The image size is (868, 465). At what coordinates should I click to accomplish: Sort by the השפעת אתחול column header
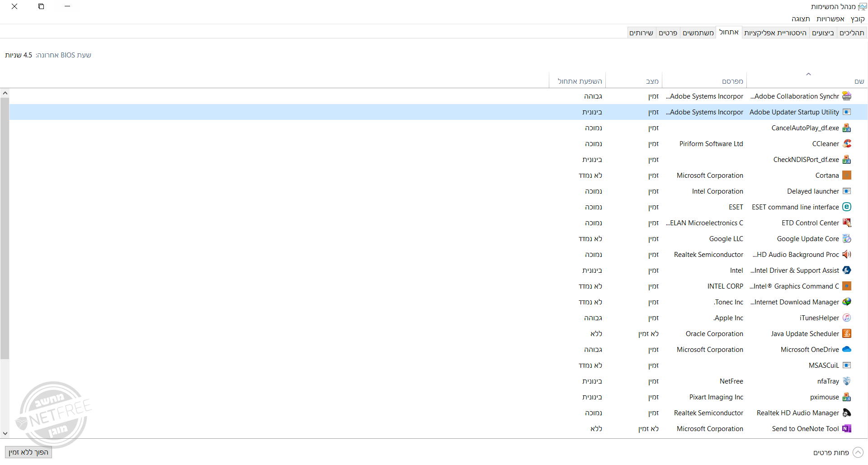point(577,81)
